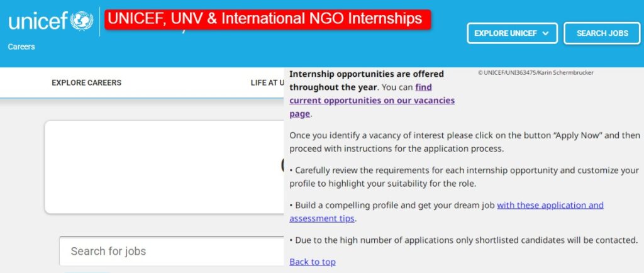Open the application and assessment tips link
Image resolution: width=644 pixels, height=273 pixels.
click(447, 212)
